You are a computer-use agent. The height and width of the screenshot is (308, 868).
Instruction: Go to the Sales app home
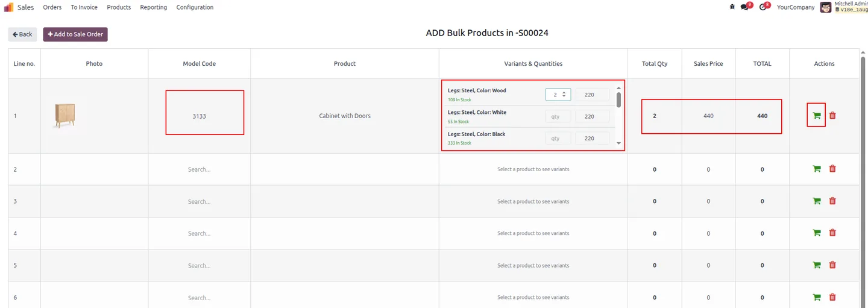point(25,7)
